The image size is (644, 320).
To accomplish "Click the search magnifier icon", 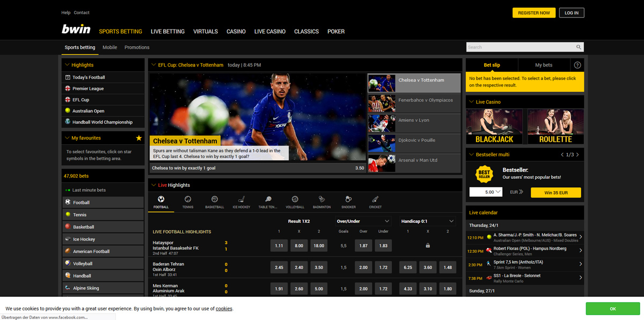I will [x=579, y=47].
